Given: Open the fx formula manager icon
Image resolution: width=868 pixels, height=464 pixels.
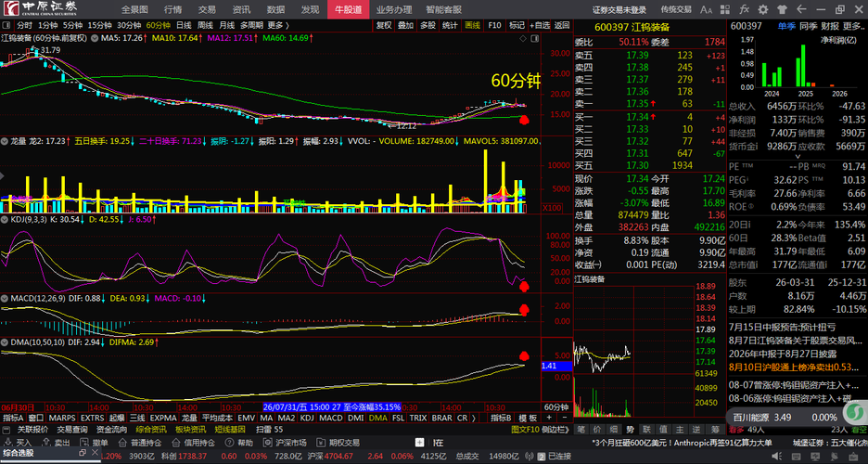Looking at the screenshot, I should point(744,9).
